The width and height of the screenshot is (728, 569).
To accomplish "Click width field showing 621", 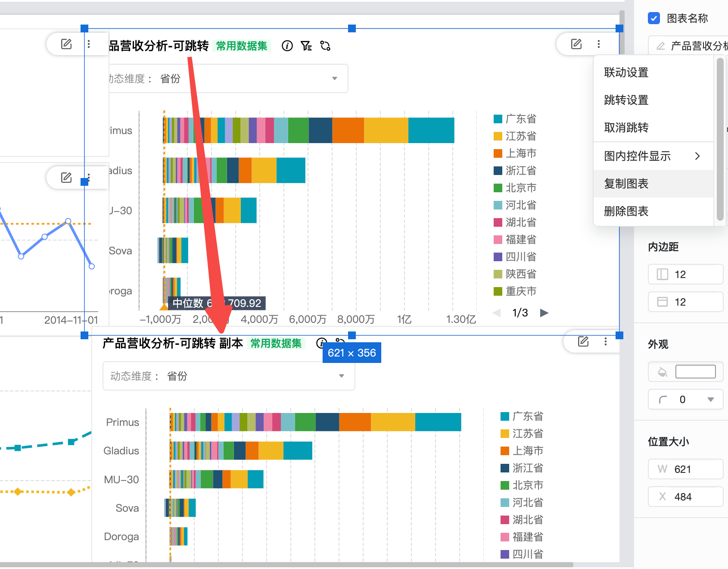I will 686,469.
